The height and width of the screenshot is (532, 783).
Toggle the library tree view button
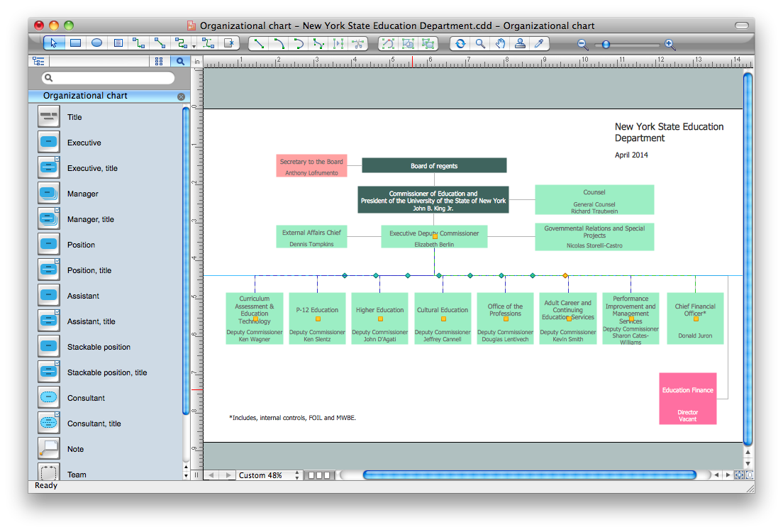click(x=38, y=62)
